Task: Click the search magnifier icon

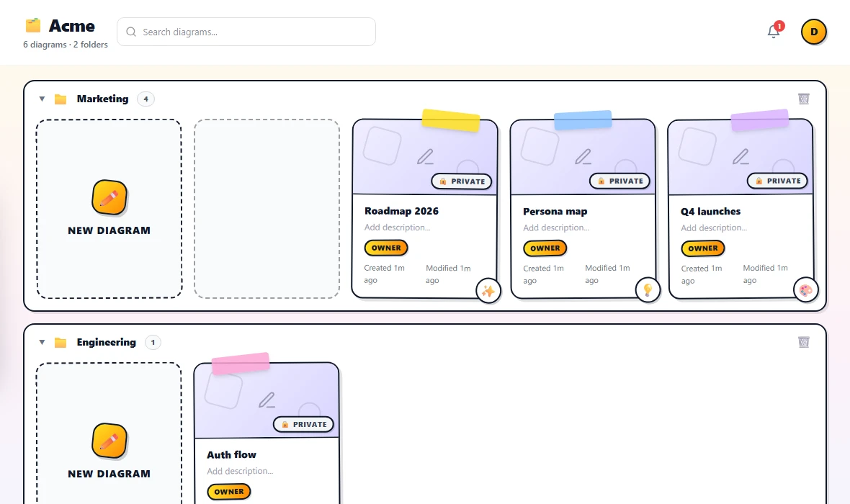Action: tap(130, 32)
